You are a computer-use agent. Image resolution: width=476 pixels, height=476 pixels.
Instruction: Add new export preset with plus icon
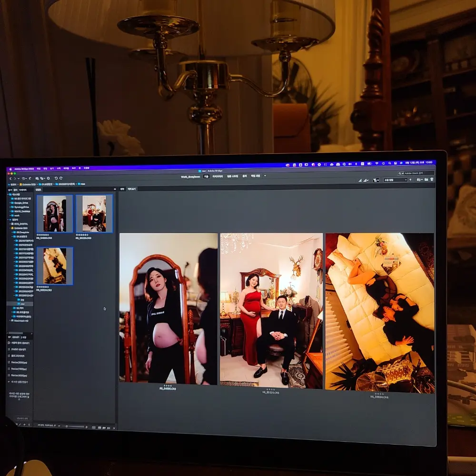24,425
